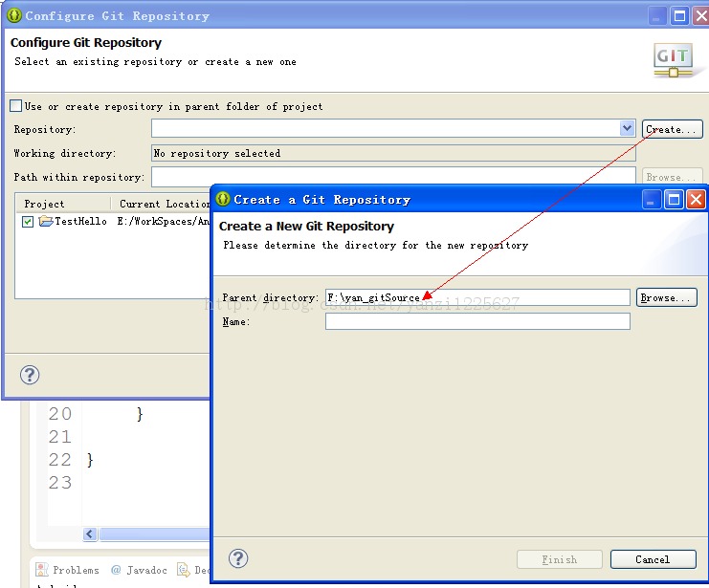Switch to the Javadoc tab
This screenshot has width=709, height=588.
tap(139, 570)
